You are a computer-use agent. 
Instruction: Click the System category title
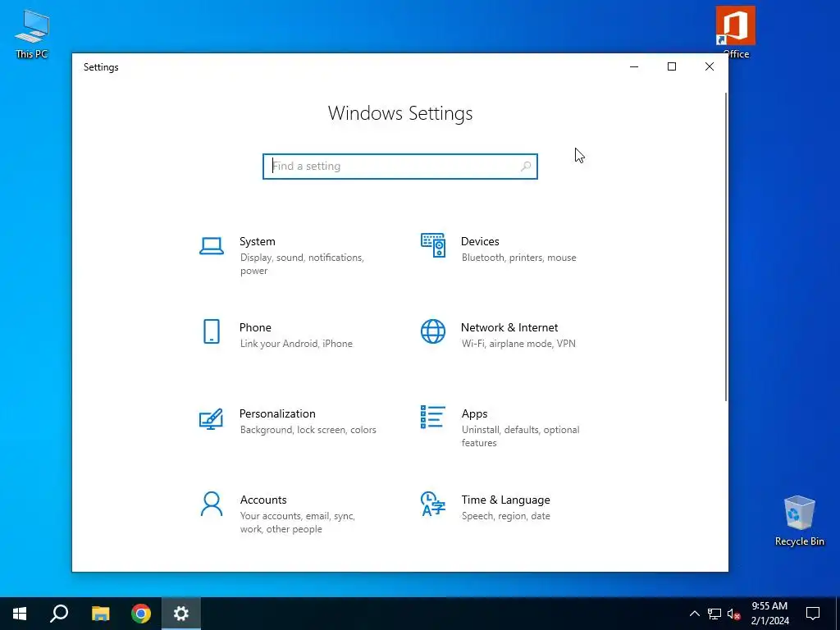pos(257,241)
